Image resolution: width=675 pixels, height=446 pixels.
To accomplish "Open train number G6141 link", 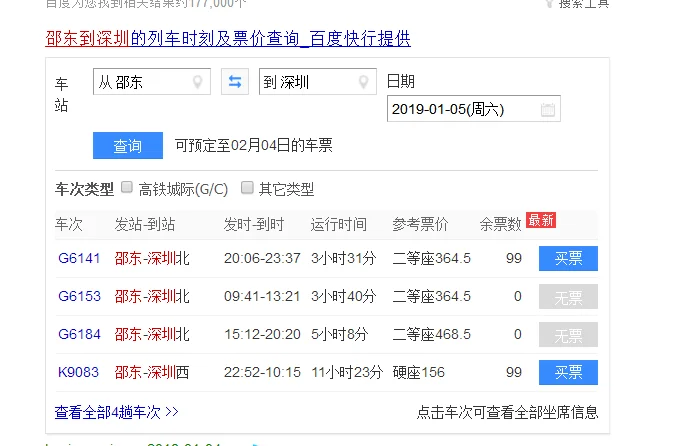I will 79,258.
